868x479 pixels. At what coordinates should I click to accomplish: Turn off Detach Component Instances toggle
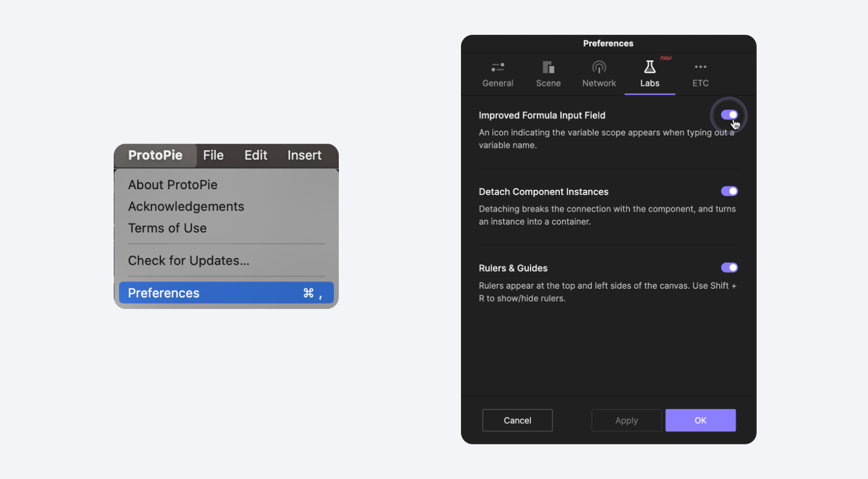pyautogui.click(x=729, y=191)
